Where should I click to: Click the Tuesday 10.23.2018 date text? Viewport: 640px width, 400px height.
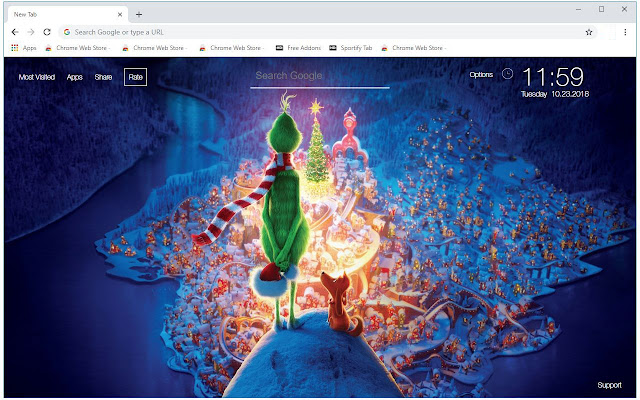pos(555,94)
